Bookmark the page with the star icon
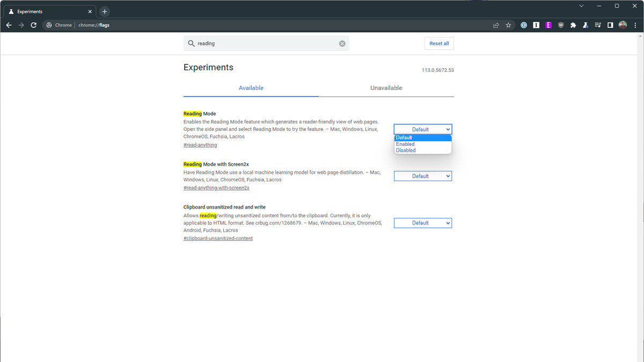The height and width of the screenshot is (362, 644). (x=508, y=25)
